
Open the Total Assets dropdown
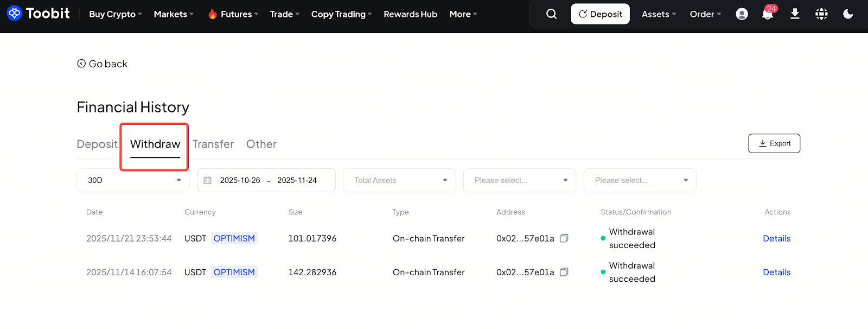399,180
